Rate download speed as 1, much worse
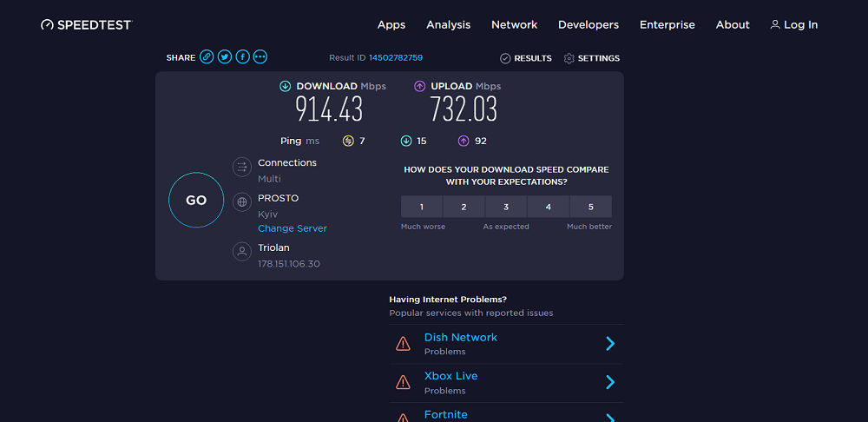Screen dimensions: 868x422 click(422, 207)
